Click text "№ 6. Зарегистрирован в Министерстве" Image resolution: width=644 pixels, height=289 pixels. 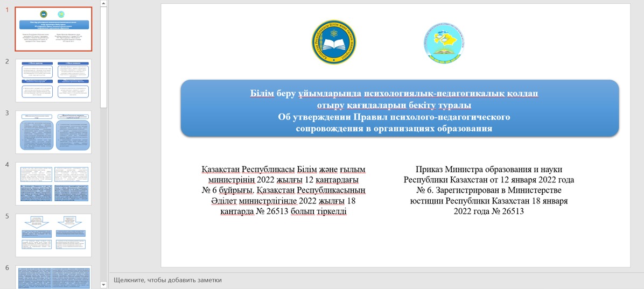tap(489, 191)
